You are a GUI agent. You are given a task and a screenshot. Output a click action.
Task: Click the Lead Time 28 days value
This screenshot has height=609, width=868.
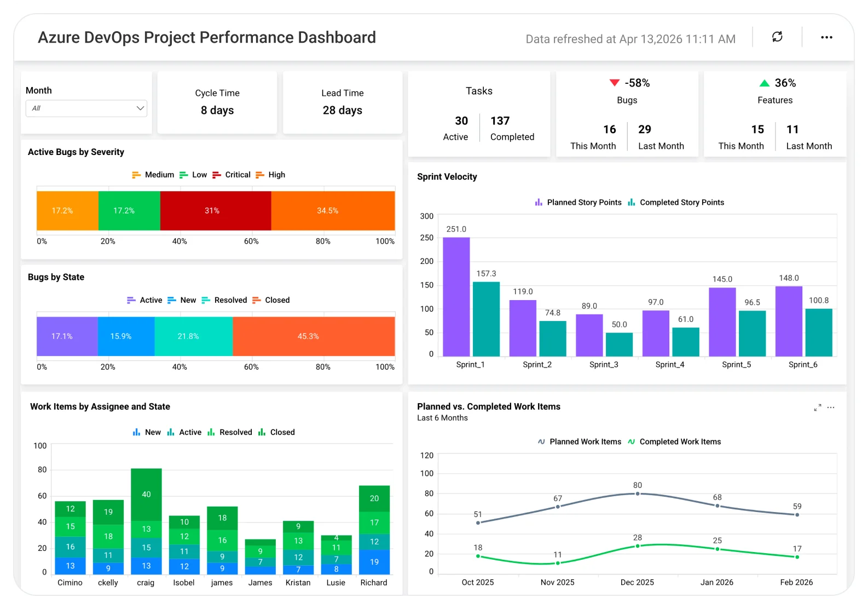[x=343, y=111]
